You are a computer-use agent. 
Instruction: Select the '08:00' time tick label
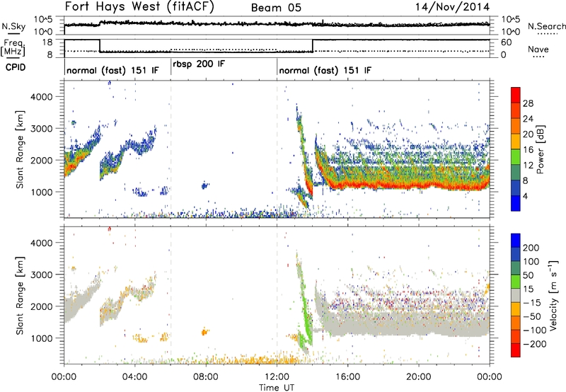[x=206, y=377]
